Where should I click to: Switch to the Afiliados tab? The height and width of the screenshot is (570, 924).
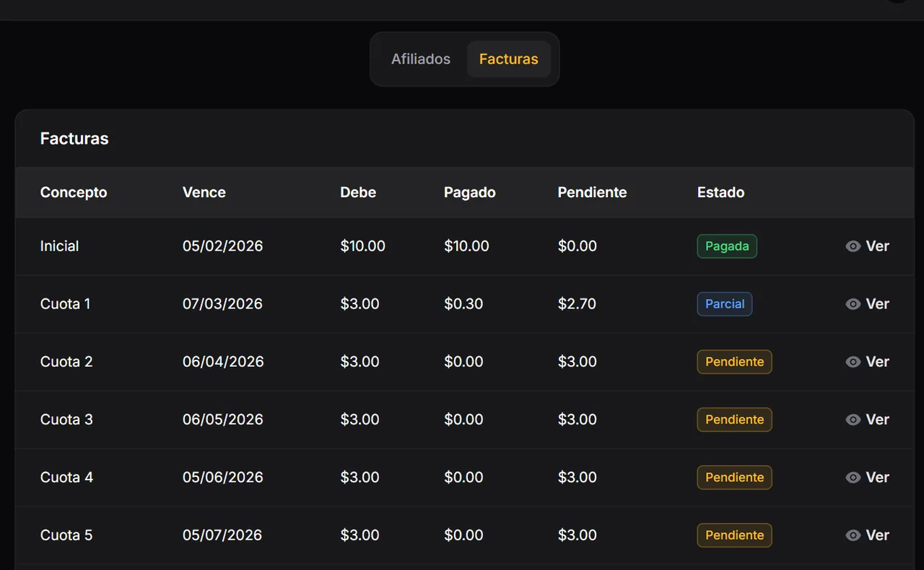[x=421, y=59]
